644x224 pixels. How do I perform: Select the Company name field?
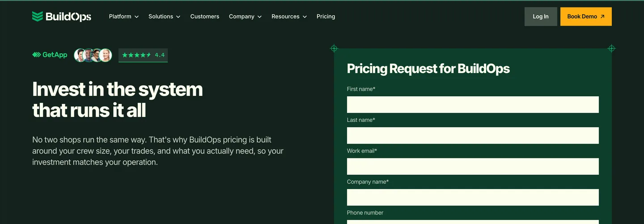[x=473, y=197]
